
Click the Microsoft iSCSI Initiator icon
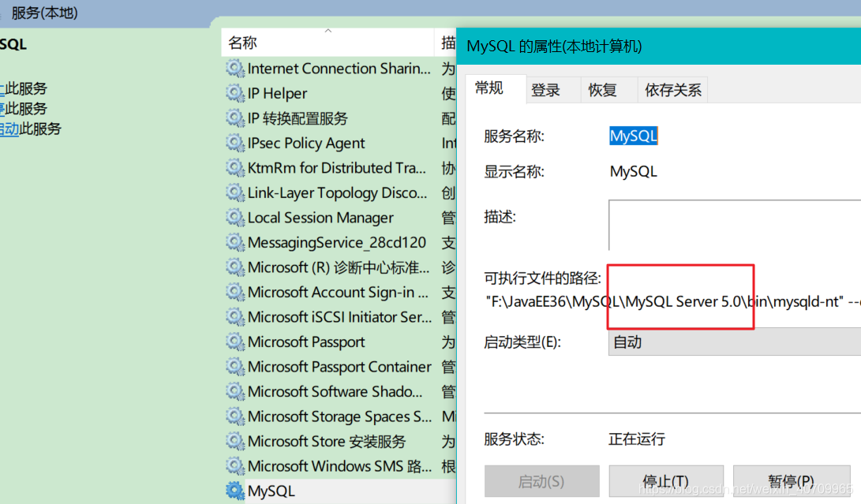[x=234, y=316]
